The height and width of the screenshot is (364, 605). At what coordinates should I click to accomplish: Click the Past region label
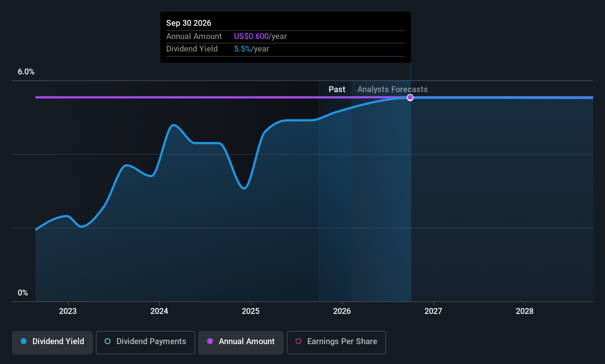(x=337, y=90)
